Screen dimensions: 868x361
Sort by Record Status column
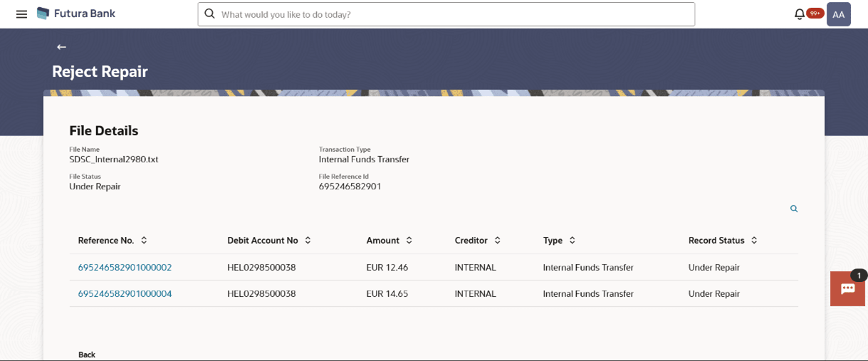tap(754, 241)
